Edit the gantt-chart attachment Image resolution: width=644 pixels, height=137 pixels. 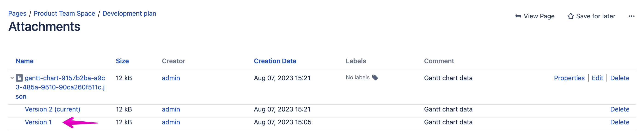click(x=598, y=78)
